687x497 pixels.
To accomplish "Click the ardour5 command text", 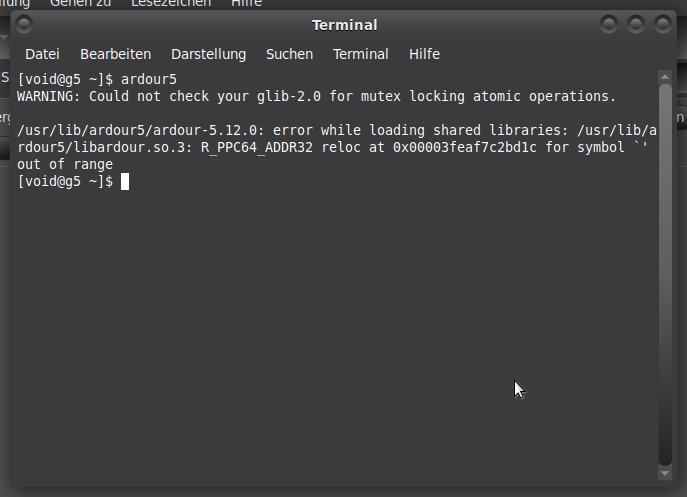I will 149,79.
